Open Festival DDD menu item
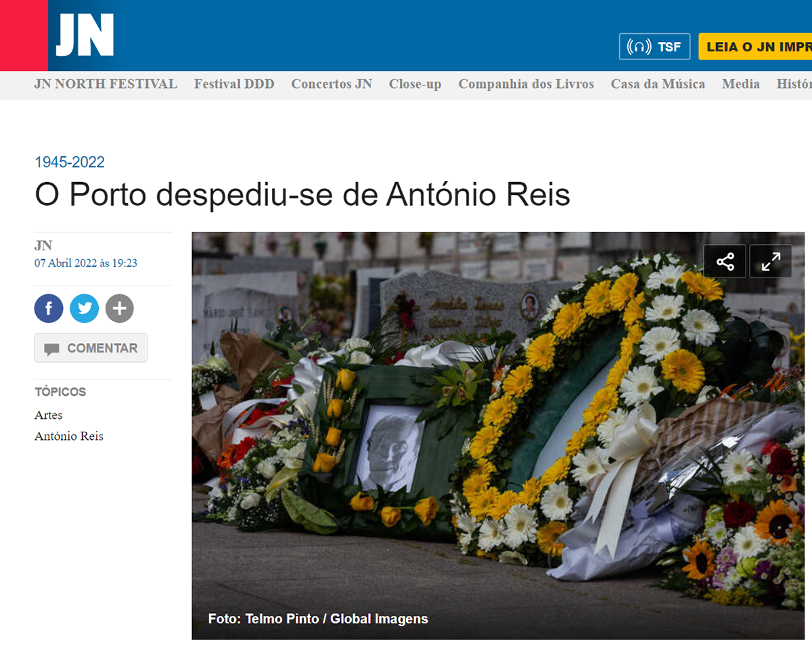The image size is (812, 655). point(234,84)
